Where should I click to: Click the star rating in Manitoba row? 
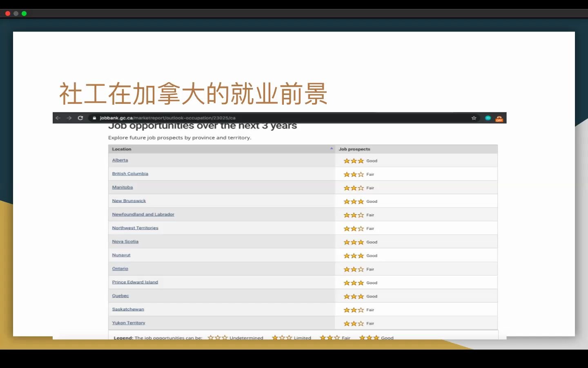coord(354,188)
